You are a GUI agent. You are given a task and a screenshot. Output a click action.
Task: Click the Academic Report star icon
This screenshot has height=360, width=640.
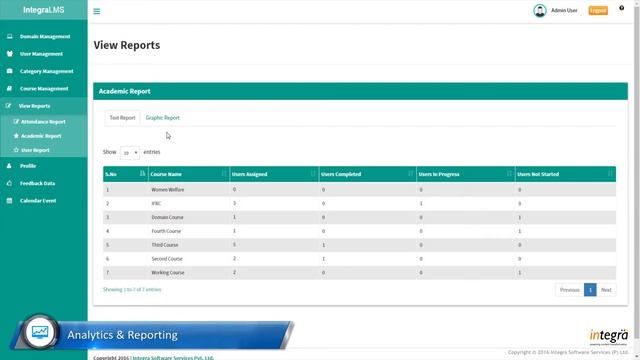pyautogui.click(x=16, y=136)
